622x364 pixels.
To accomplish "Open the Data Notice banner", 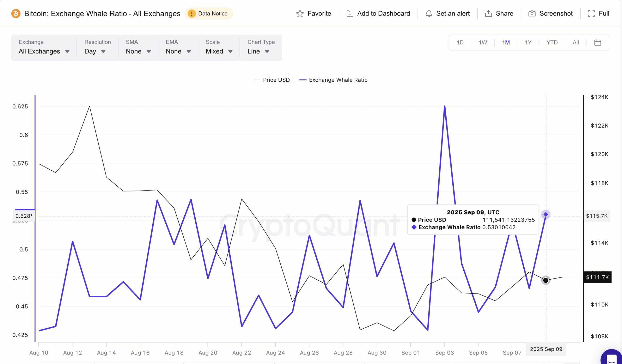I will point(208,14).
